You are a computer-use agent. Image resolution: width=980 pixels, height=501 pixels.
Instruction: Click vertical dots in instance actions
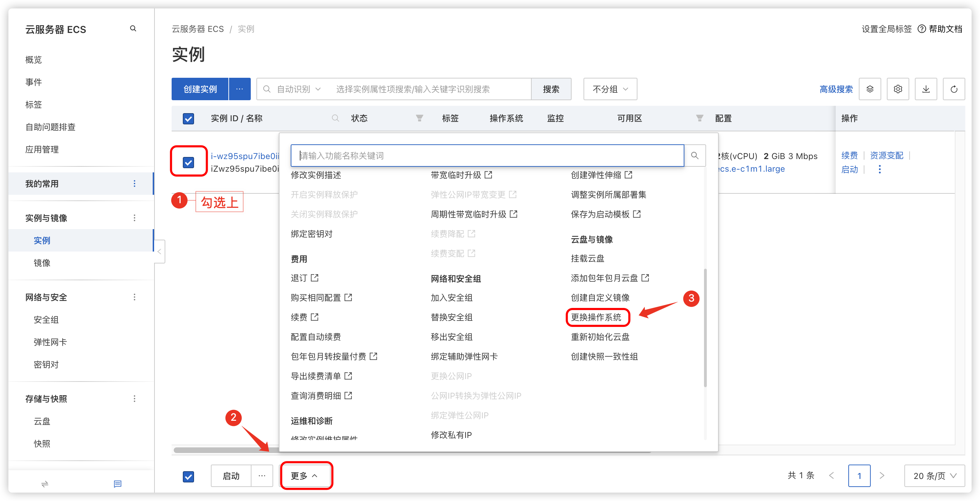pyautogui.click(x=879, y=169)
